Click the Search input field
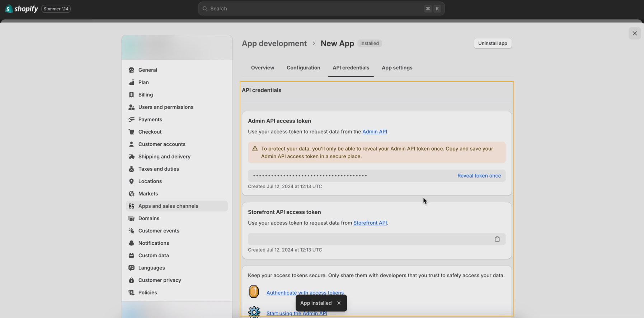Image resolution: width=644 pixels, height=318 pixels. coord(321,9)
